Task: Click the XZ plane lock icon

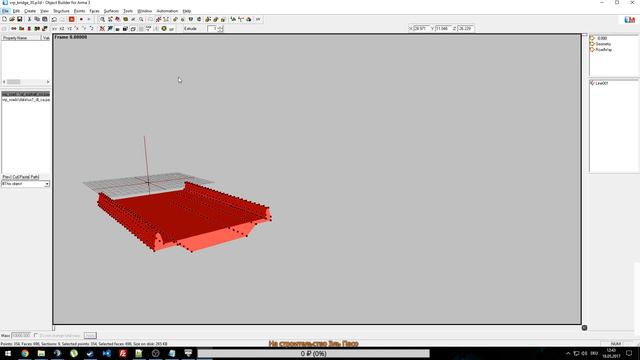Action: tap(62, 29)
